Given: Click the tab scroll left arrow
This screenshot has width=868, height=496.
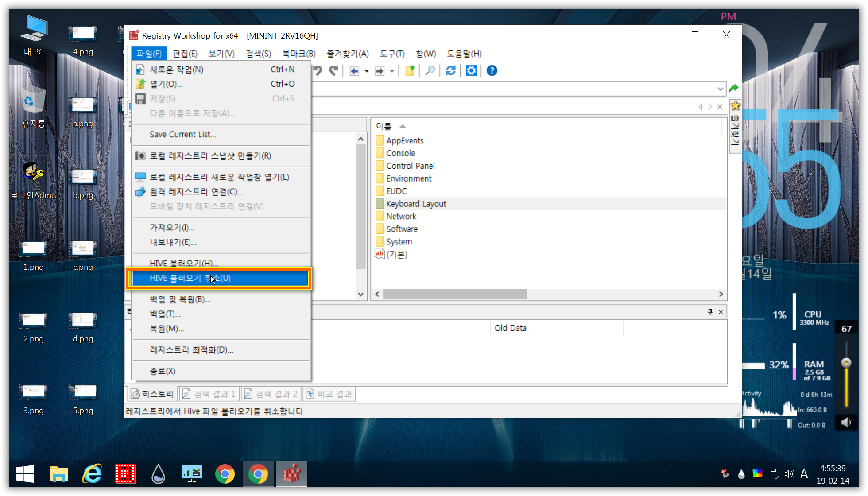Looking at the screenshot, I should [x=700, y=107].
